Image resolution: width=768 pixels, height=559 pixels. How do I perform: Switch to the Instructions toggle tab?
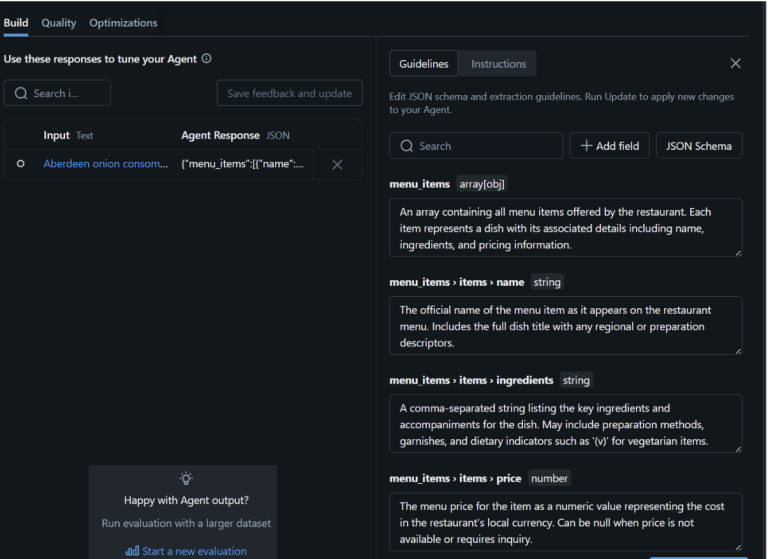coord(498,64)
